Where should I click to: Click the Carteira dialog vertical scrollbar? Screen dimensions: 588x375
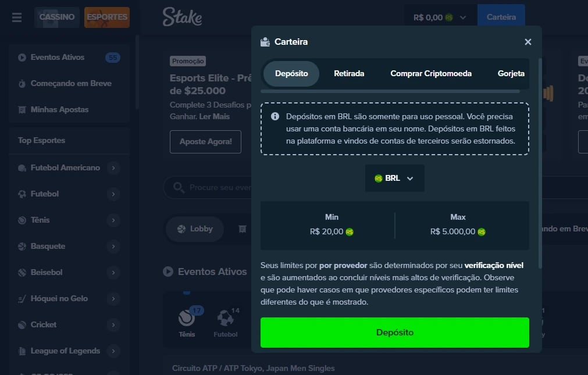click(x=540, y=163)
